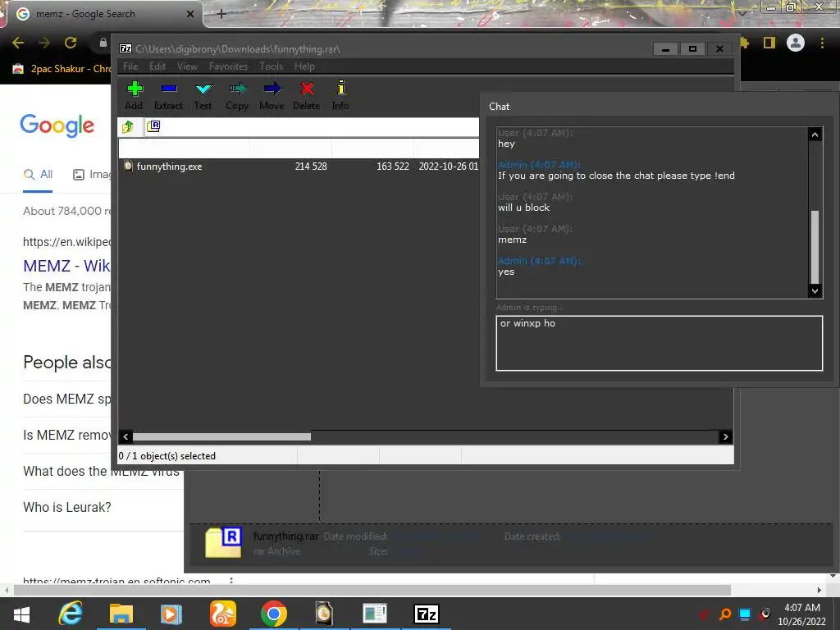The image size is (840, 630).
Task: Open Chrome three-dot menu
Action: click(822, 43)
